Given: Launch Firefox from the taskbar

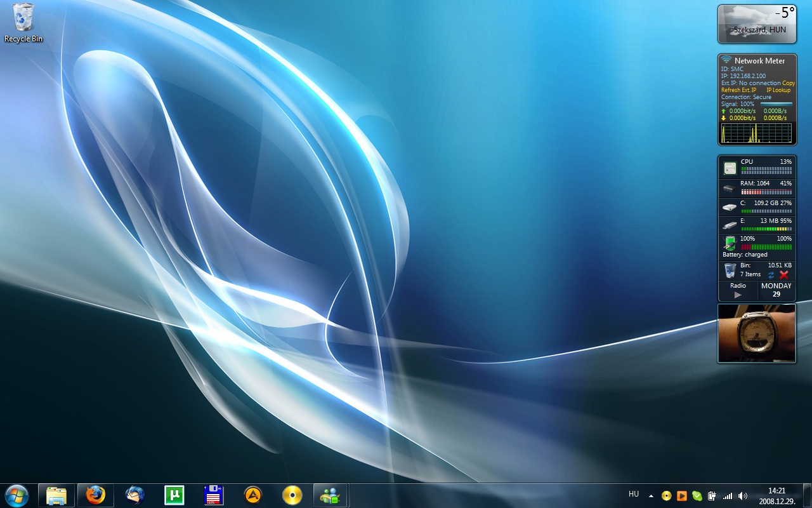Looking at the screenshot, I should pyautogui.click(x=96, y=495).
